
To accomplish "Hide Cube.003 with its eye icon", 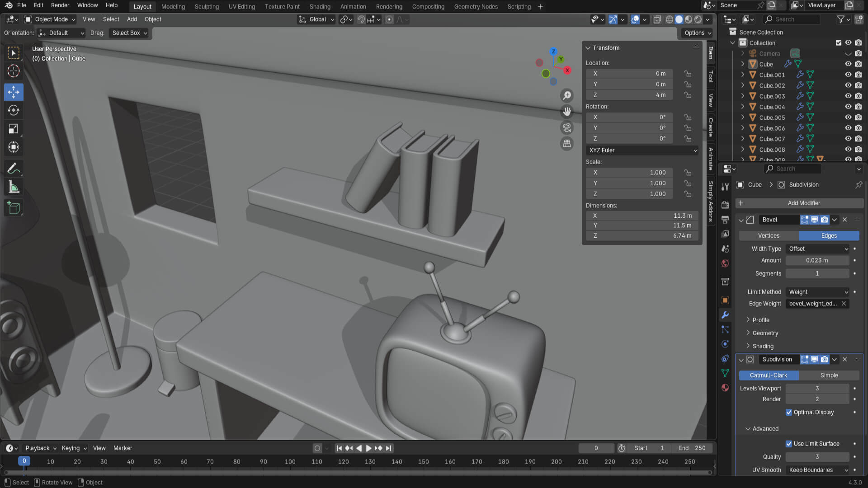I will coord(848,96).
